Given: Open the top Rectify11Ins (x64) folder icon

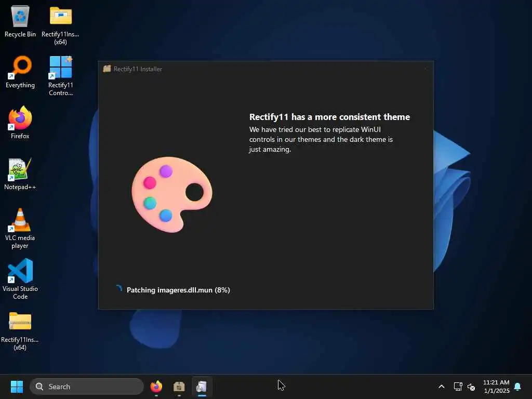Looking at the screenshot, I should (60, 25).
